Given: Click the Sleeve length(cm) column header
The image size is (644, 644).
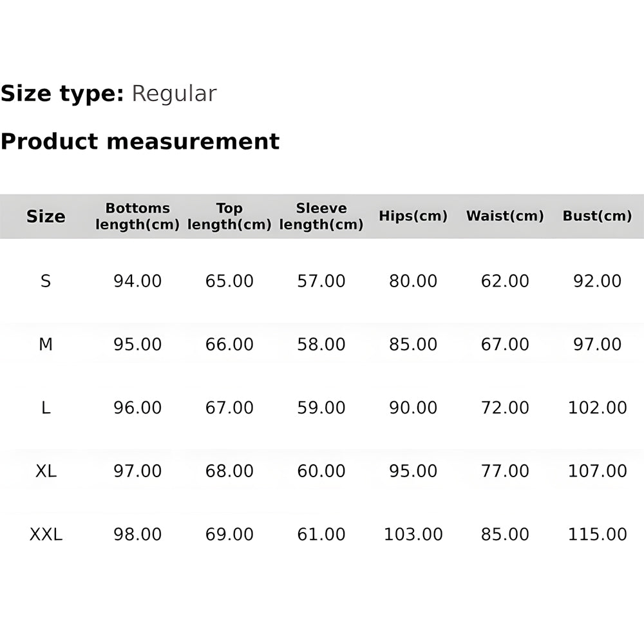Looking at the screenshot, I should (321, 216).
